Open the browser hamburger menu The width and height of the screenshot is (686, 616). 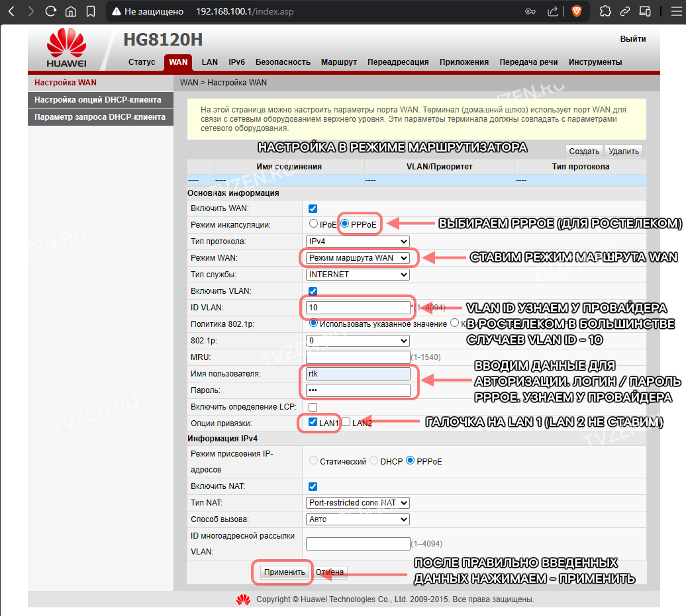point(677,11)
